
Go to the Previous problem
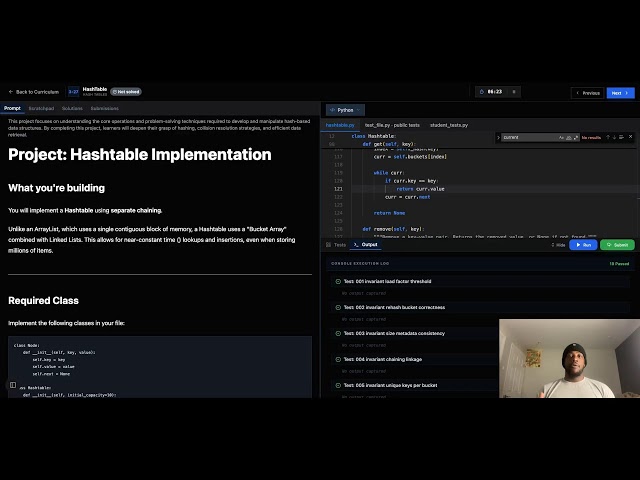pyautogui.click(x=587, y=93)
